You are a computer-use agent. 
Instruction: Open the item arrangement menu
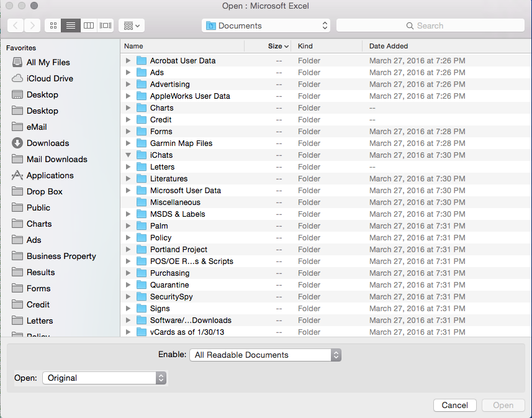click(x=132, y=25)
